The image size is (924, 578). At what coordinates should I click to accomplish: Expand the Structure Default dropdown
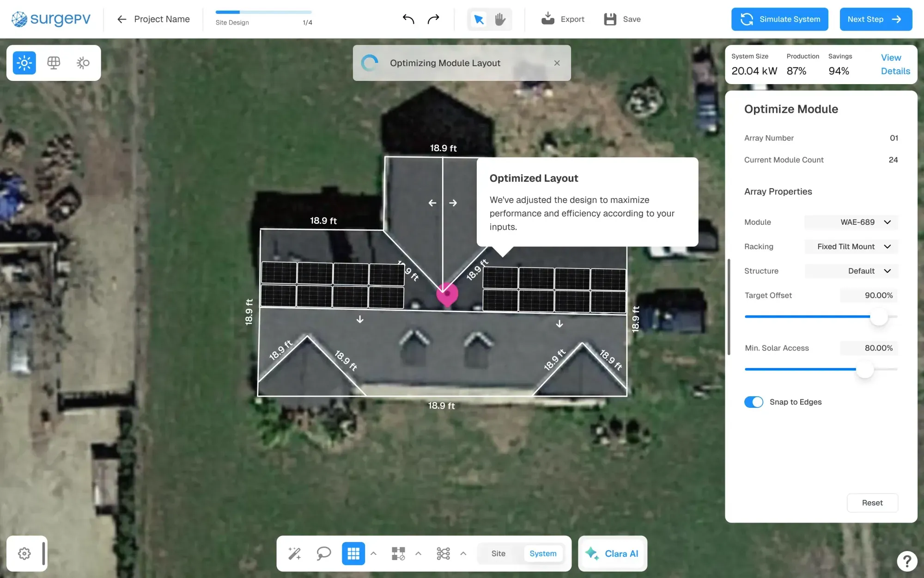pyautogui.click(x=851, y=271)
